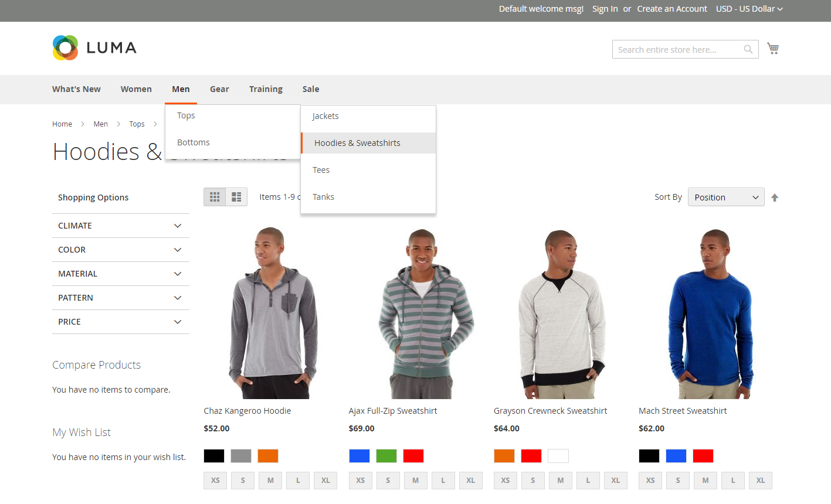Pick size XS for Chaz Kangeroo Hoodie

click(x=215, y=481)
